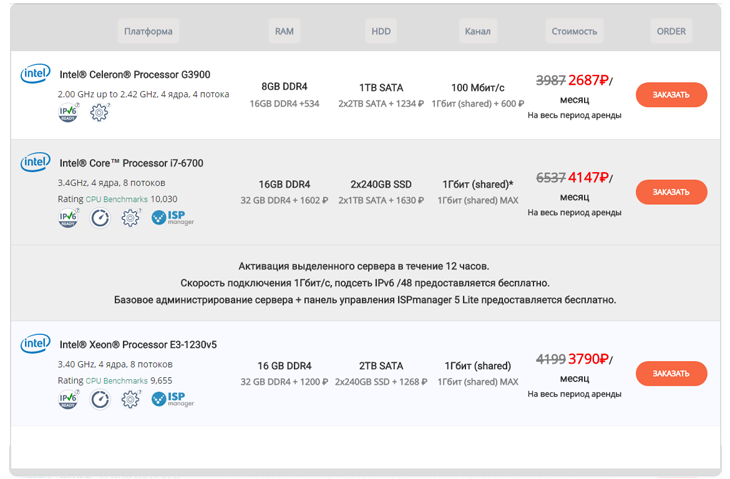The width and height of the screenshot is (730, 479).
Task: Click the Стоимость column header
Action: (x=574, y=31)
